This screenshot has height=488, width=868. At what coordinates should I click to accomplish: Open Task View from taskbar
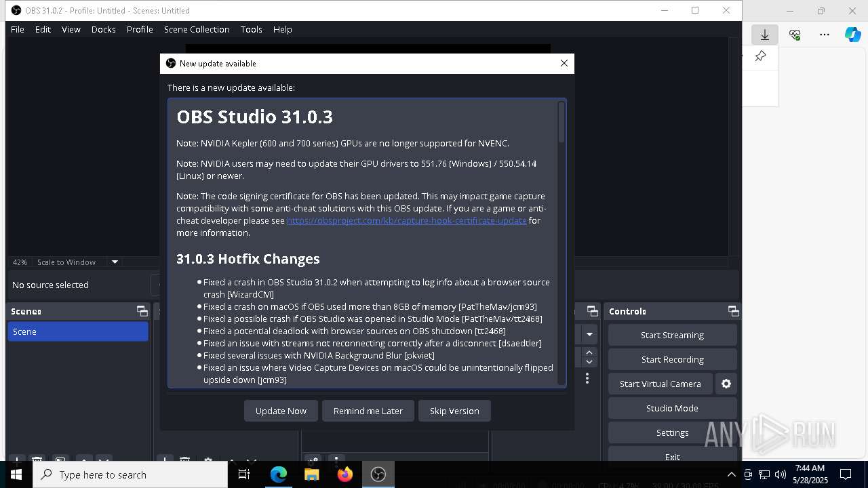click(x=244, y=474)
